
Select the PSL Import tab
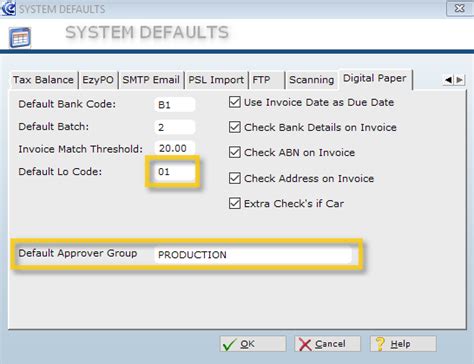tap(216, 80)
